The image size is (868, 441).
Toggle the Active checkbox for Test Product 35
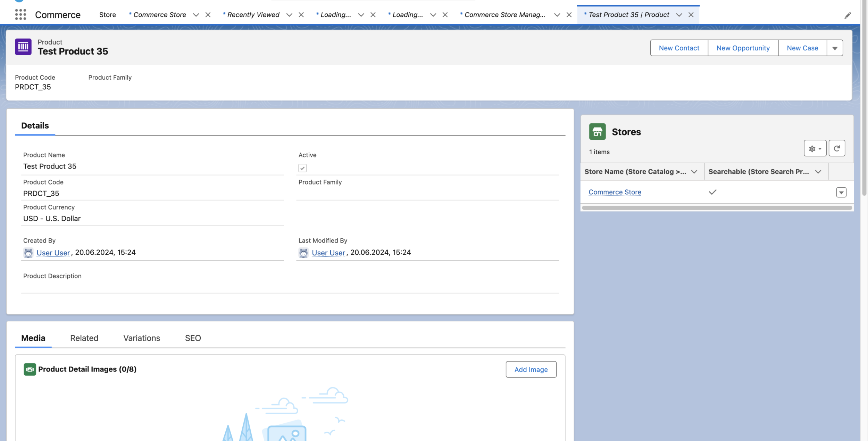tap(303, 168)
